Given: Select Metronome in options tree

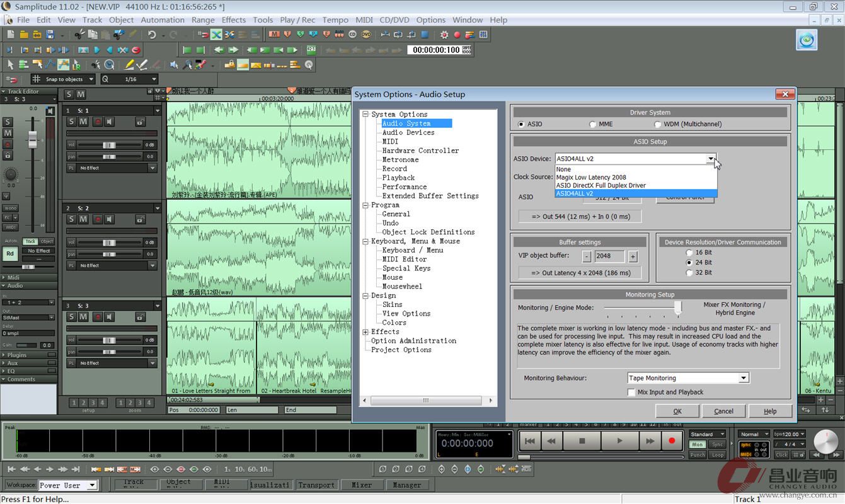Looking at the screenshot, I should coord(400,159).
